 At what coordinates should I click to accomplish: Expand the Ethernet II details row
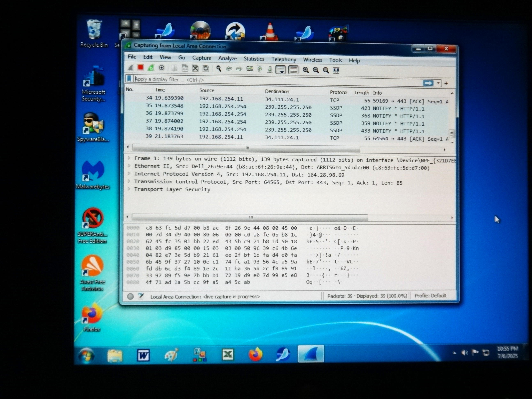coord(129,166)
